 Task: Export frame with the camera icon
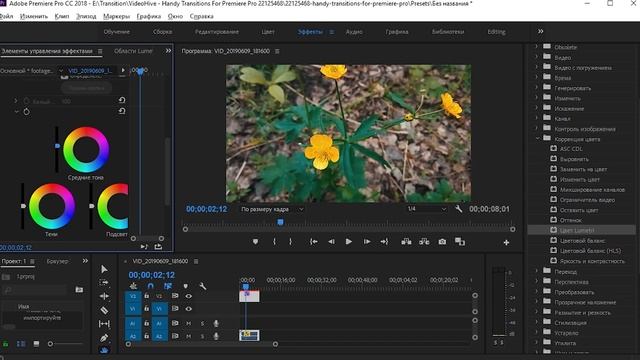[442, 242]
